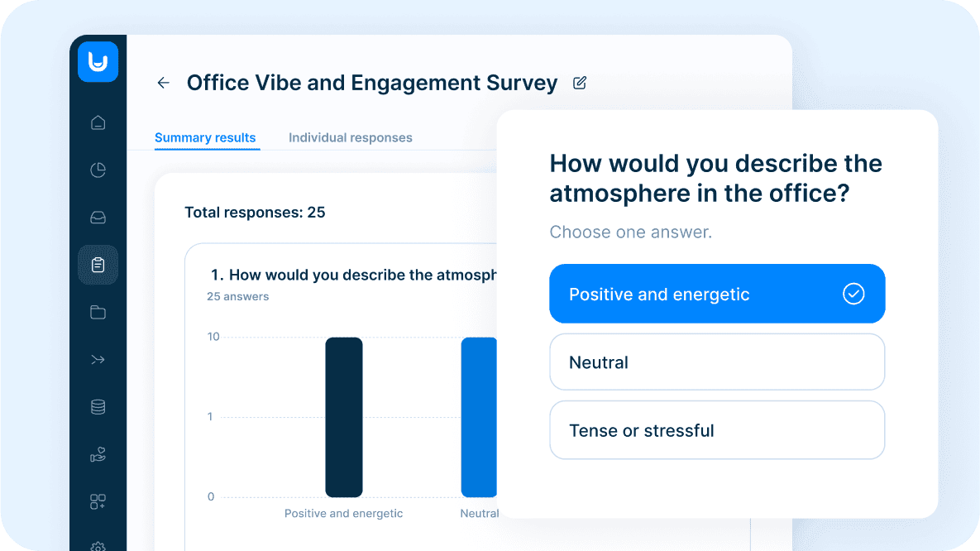Select the pie chart analytics icon
Screen dimensions: 980x551
pyautogui.click(x=98, y=170)
